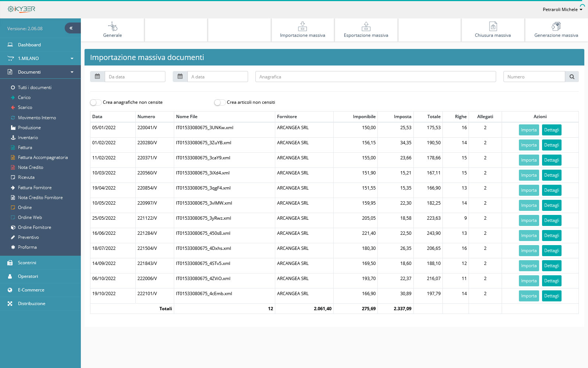Viewport: 588px width, 368px height.
Task: Open the Generazione massiva icon
Action: pos(556,26)
